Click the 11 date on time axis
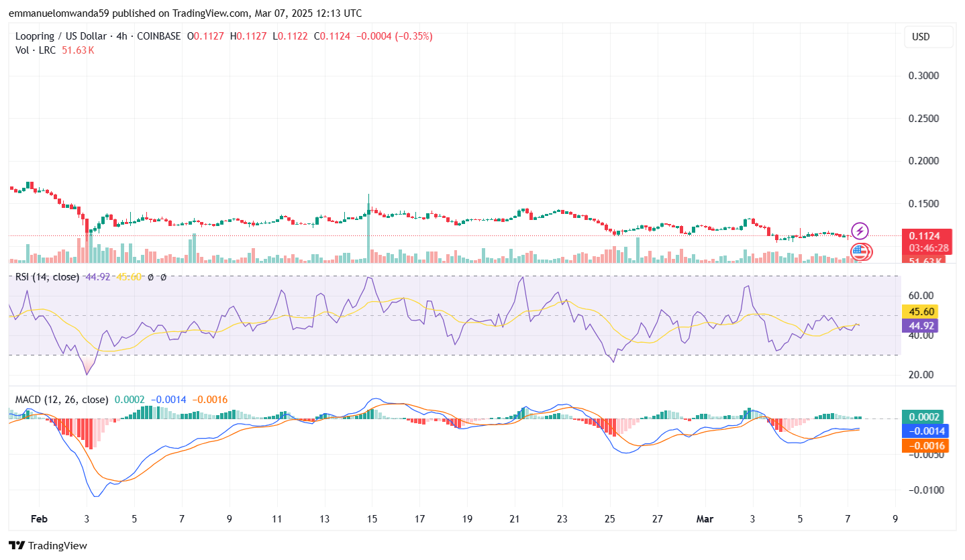Screen dimensions: 965x560 pyautogui.click(x=276, y=519)
